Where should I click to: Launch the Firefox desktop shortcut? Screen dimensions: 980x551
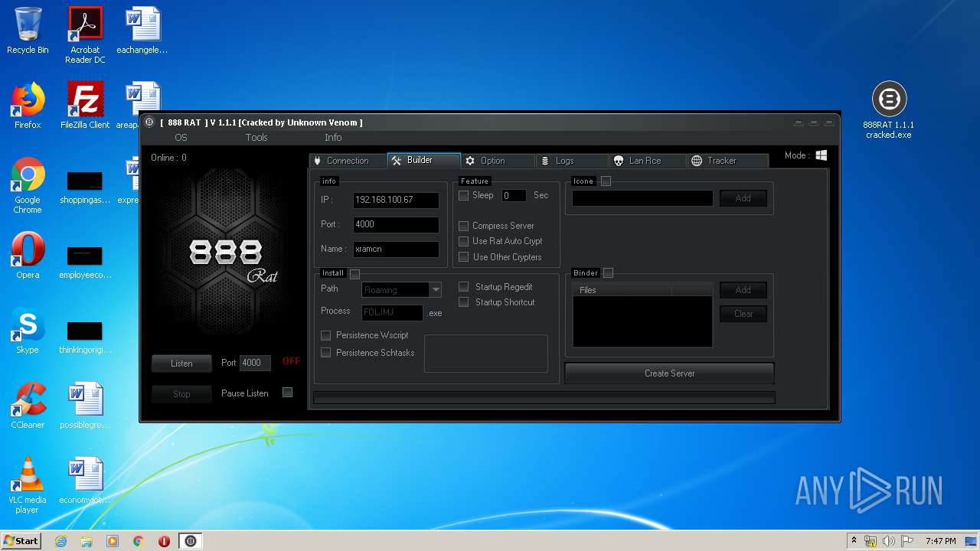28,106
